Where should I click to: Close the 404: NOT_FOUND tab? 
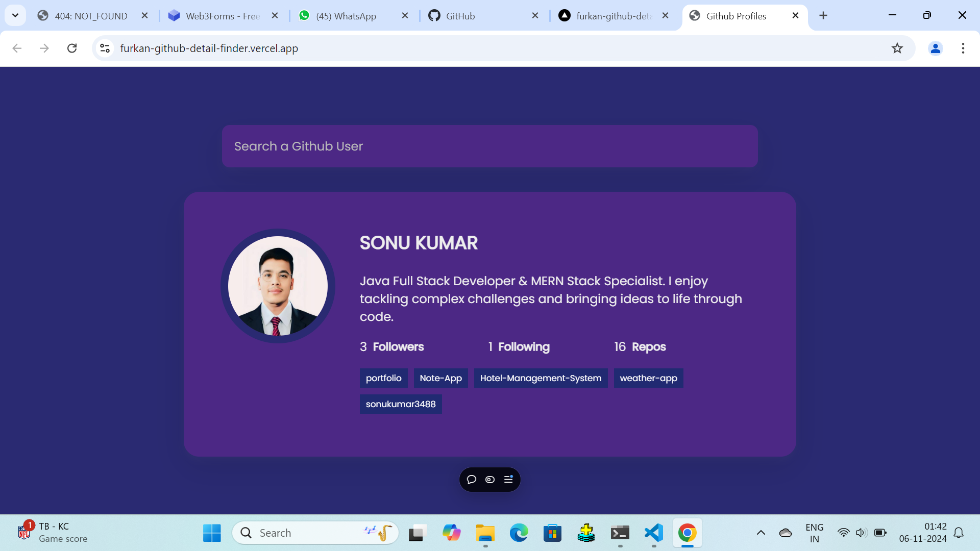pyautogui.click(x=145, y=16)
